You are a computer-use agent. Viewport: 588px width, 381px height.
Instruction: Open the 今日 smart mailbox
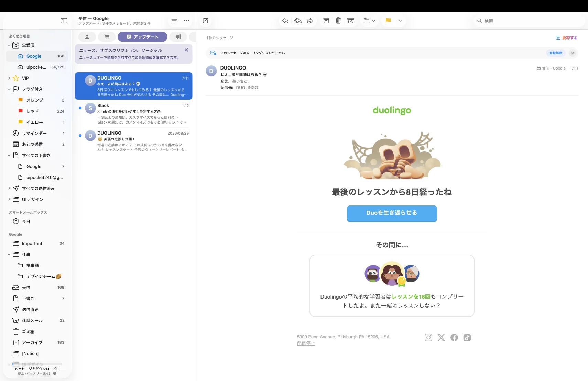point(37,221)
